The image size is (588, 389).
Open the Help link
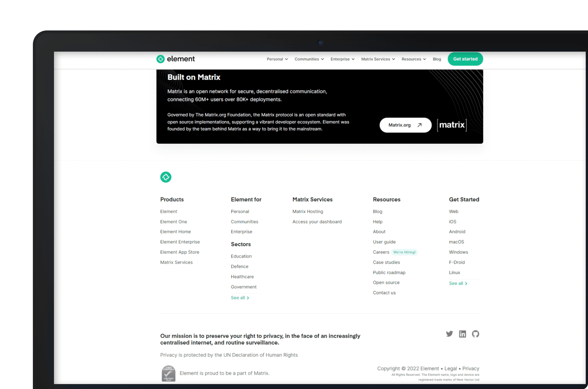(377, 222)
